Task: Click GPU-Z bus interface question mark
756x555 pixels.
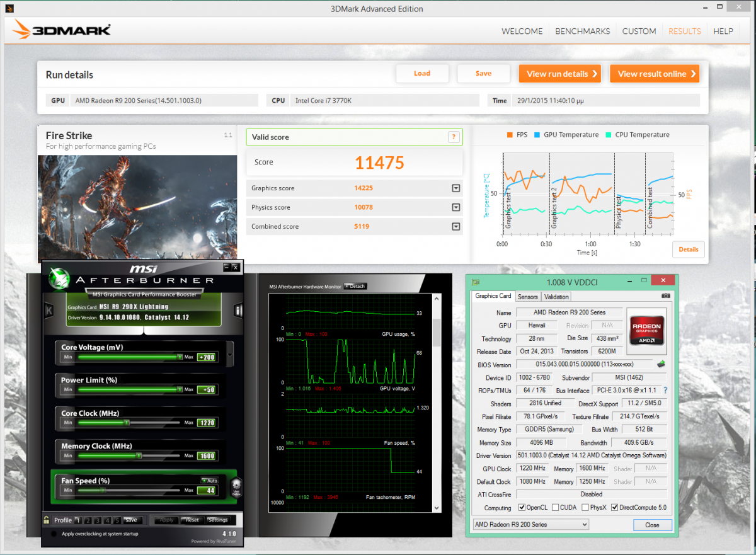Action: (665, 391)
